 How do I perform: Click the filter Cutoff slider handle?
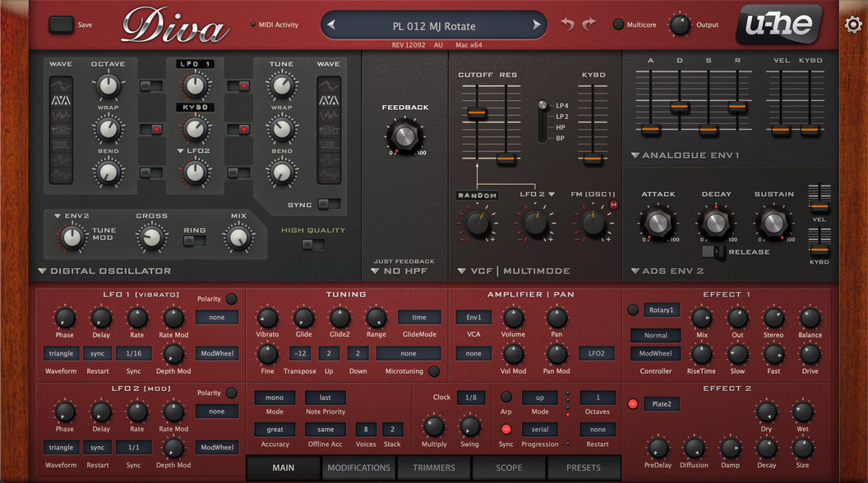pos(477,113)
